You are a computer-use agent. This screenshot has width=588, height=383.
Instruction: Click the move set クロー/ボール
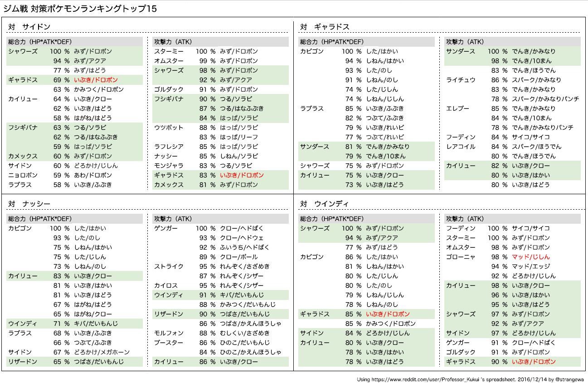(x=239, y=257)
